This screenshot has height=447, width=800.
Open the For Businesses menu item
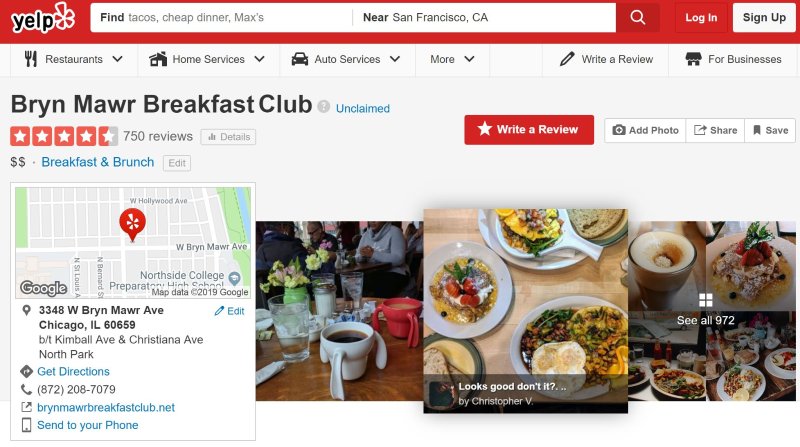[733, 59]
